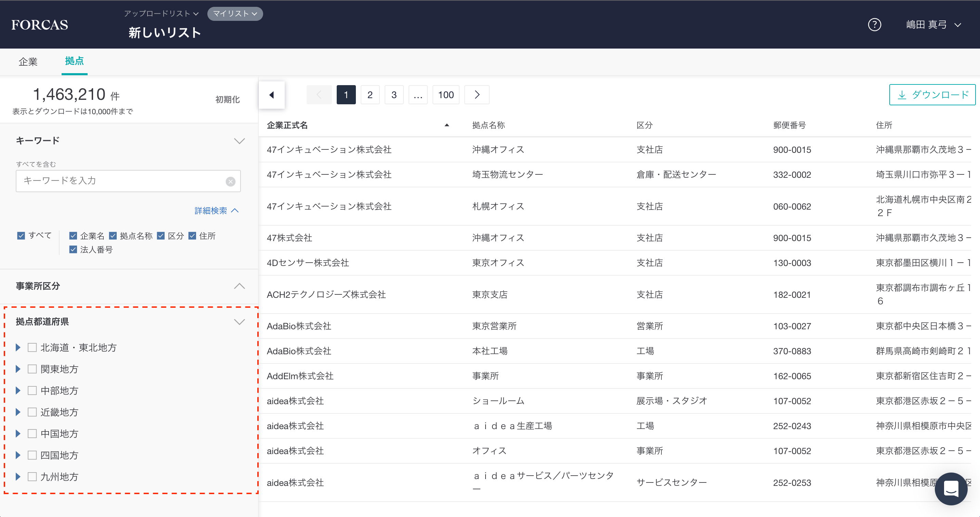Expand the 事業所区分 section

(x=239, y=286)
